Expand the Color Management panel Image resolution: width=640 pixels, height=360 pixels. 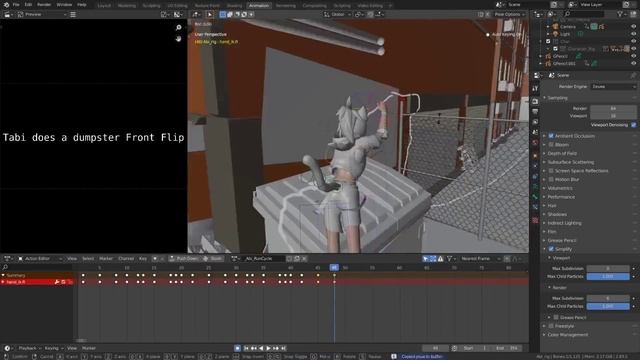click(568, 335)
